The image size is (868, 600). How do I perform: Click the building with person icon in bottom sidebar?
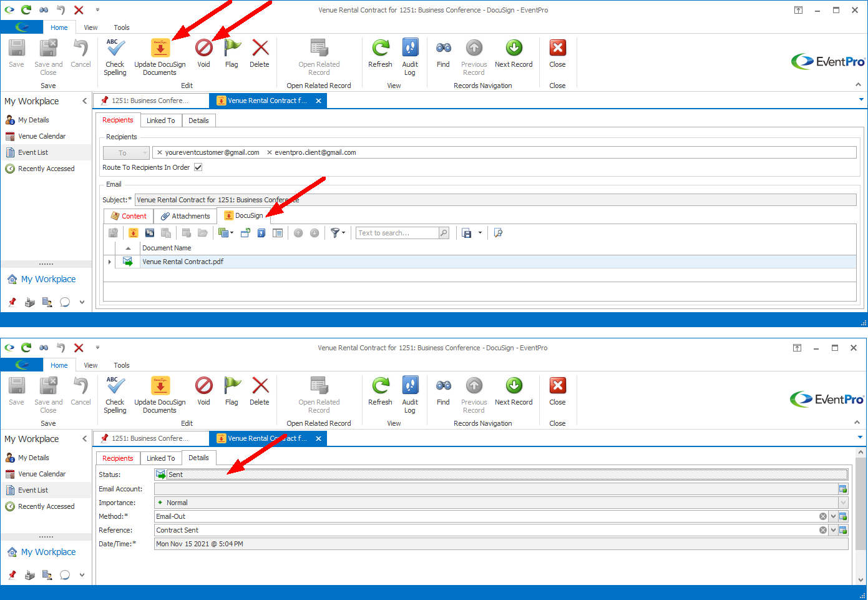coord(47,575)
